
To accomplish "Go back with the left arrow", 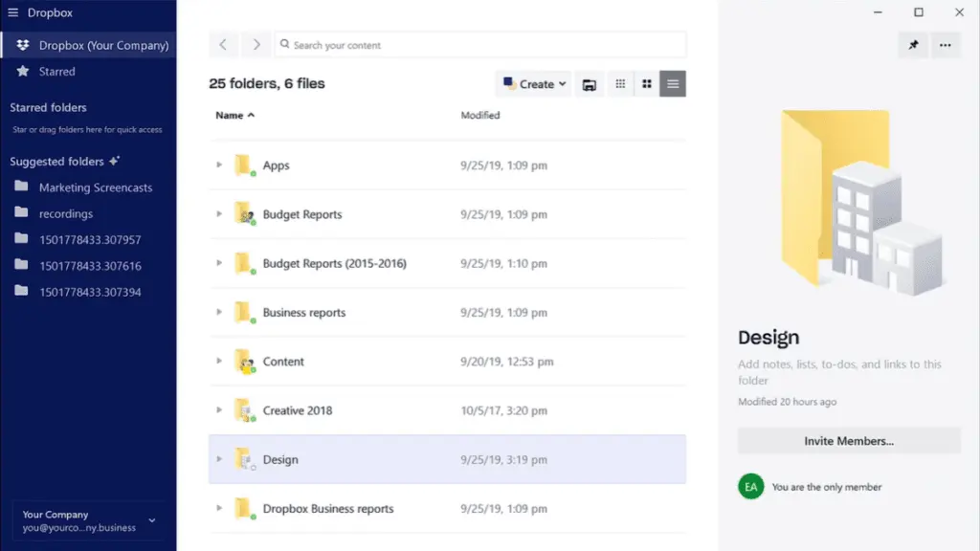I will point(223,45).
